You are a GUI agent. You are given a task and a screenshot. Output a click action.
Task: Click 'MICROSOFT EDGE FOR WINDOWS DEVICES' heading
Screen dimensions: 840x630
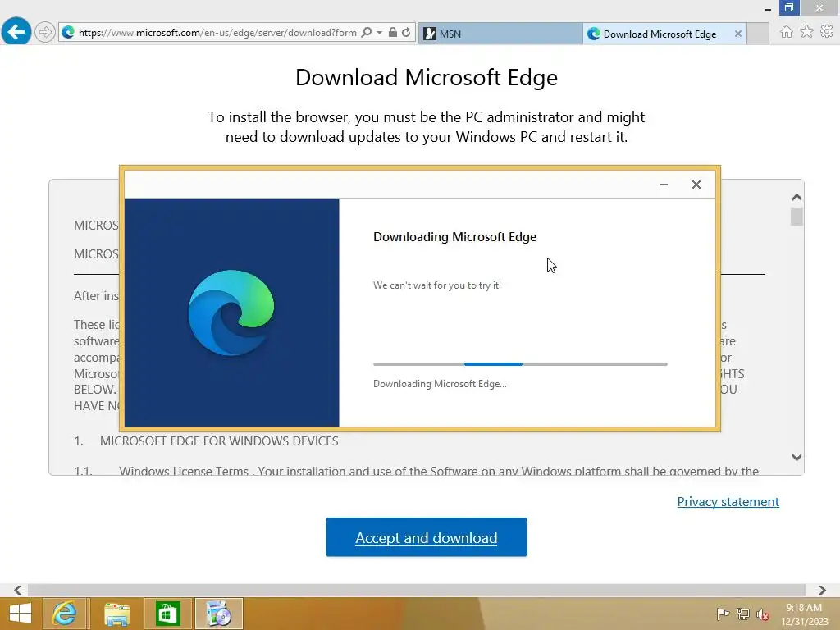coord(219,441)
